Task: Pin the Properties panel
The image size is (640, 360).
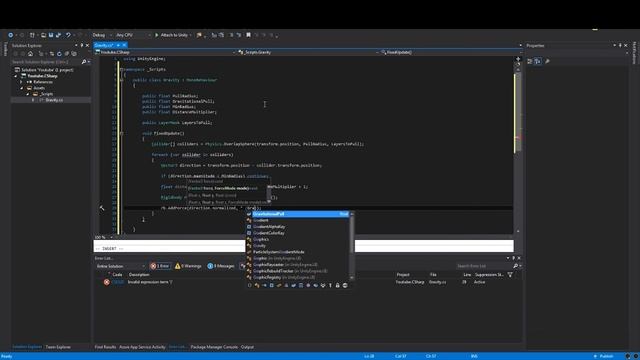Action: coord(620,45)
